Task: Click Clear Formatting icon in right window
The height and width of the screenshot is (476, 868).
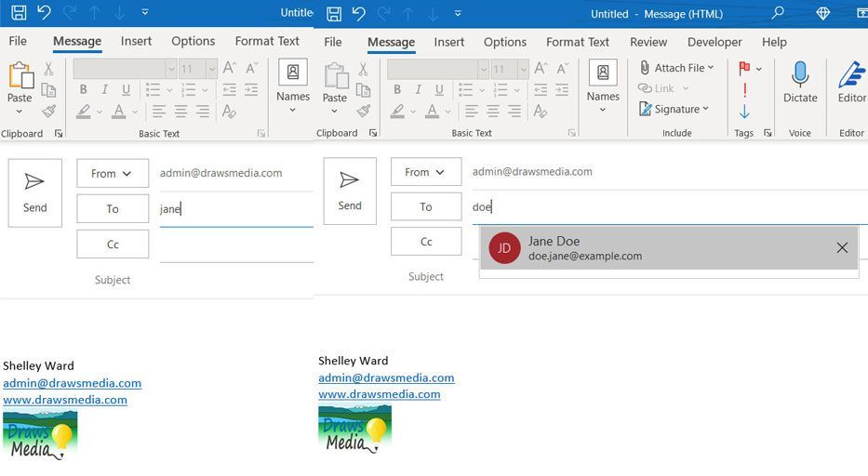Action: 541,112
